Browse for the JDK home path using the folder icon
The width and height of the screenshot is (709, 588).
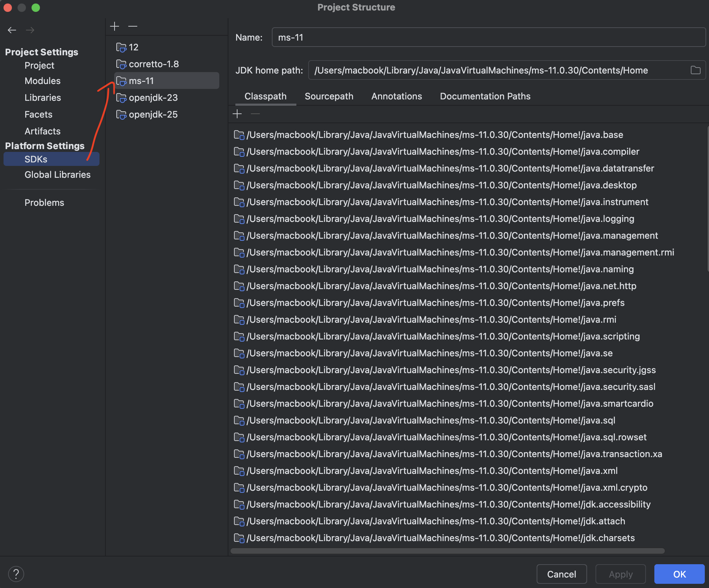[x=696, y=70]
